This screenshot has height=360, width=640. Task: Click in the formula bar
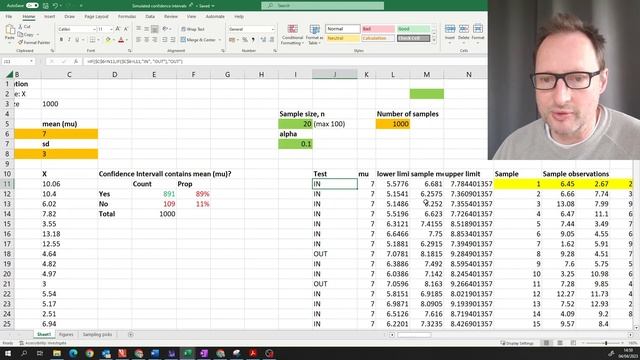pyautogui.click(x=285, y=61)
